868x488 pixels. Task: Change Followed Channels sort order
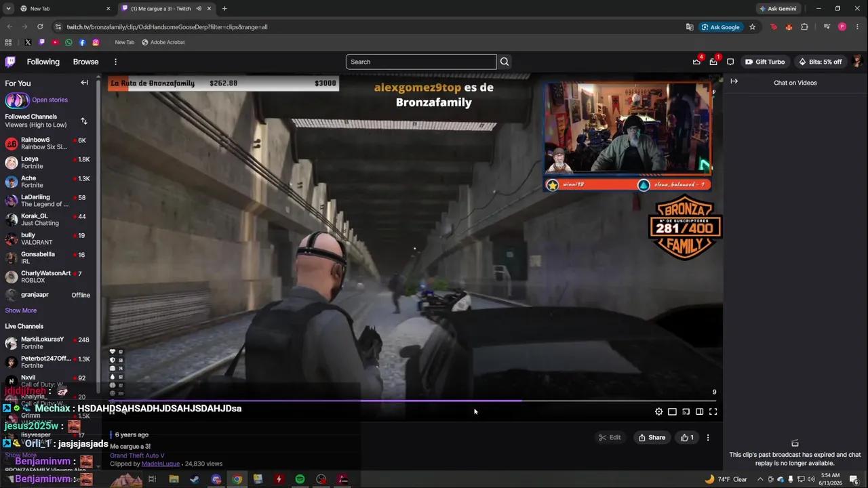84,121
